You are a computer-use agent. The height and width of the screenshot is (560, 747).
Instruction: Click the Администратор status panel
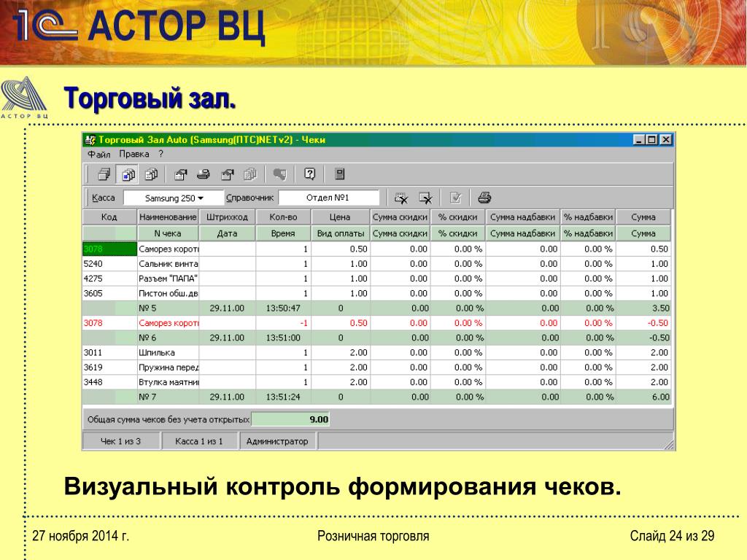(x=277, y=441)
